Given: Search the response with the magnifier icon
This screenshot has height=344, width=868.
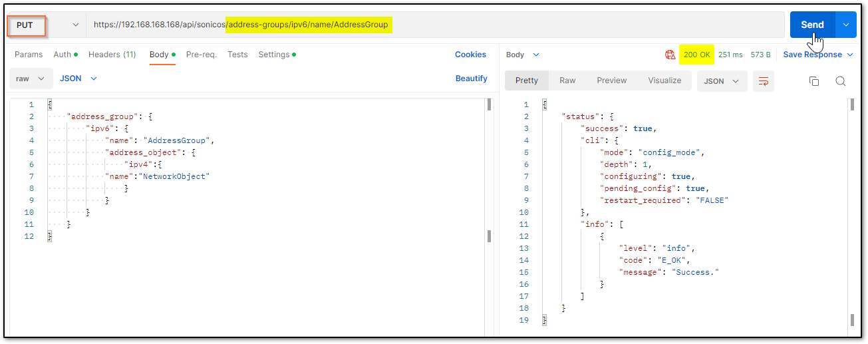Looking at the screenshot, I should pyautogui.click(x=841, y=81).
